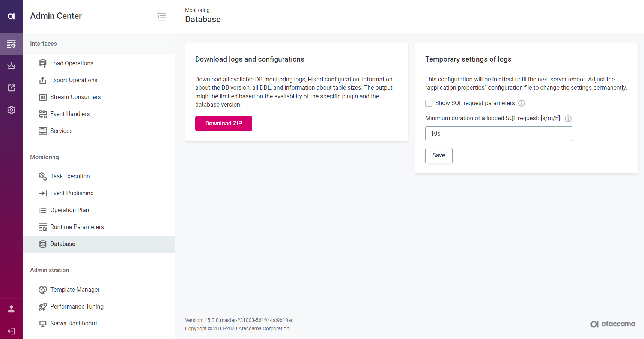Image resolution: width=644 pixels, height=339 pixels.
Task: Open the user profile icon
Action: [11, 309]
